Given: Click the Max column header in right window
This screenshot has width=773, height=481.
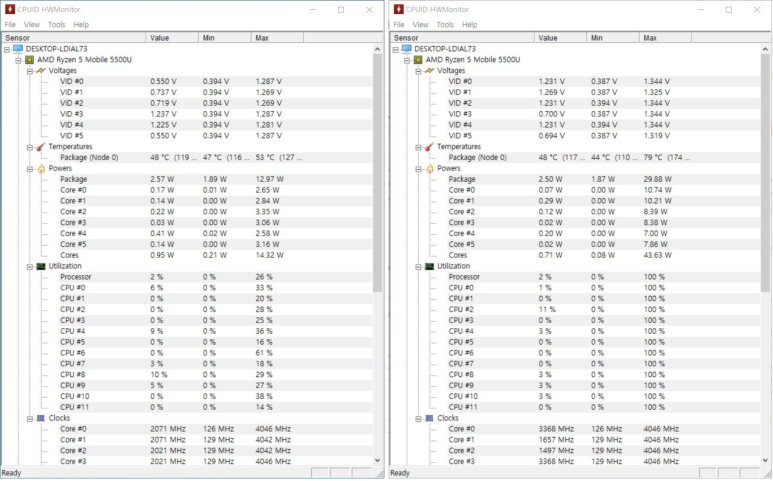Looking at the screenshot, I should (x=666, y=38).
